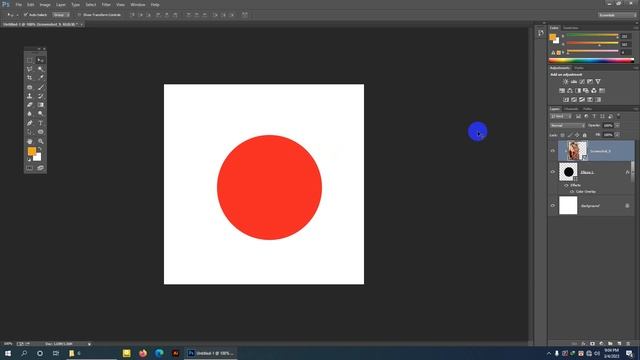
Task: Open the Filter menu
Action: pyautogui.click(x=106, y=4)
